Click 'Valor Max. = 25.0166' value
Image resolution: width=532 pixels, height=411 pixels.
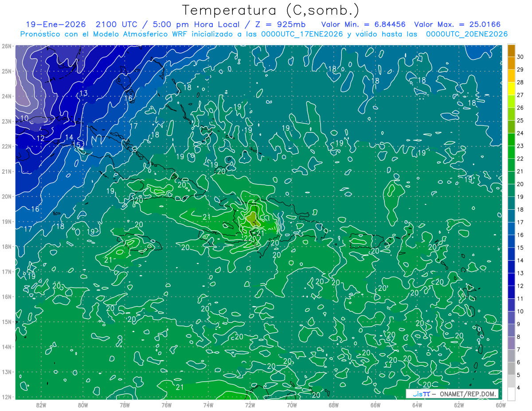(458, 24)
